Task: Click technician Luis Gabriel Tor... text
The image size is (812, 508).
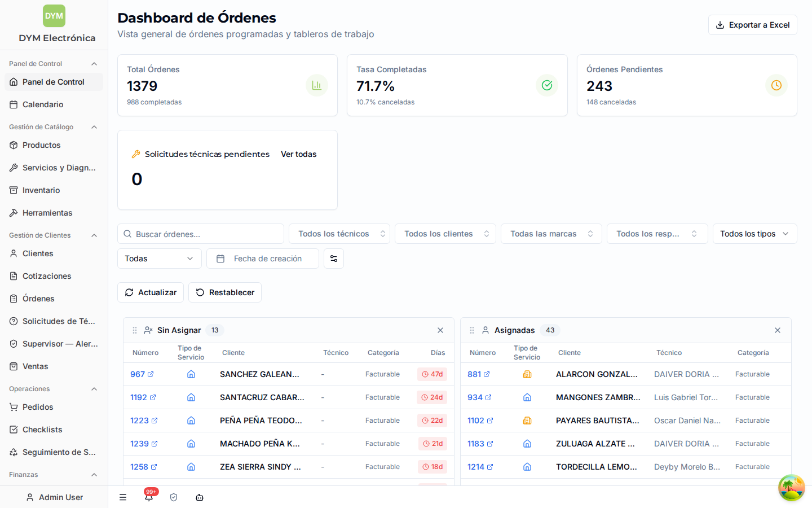Action: [x=686, y=397]
